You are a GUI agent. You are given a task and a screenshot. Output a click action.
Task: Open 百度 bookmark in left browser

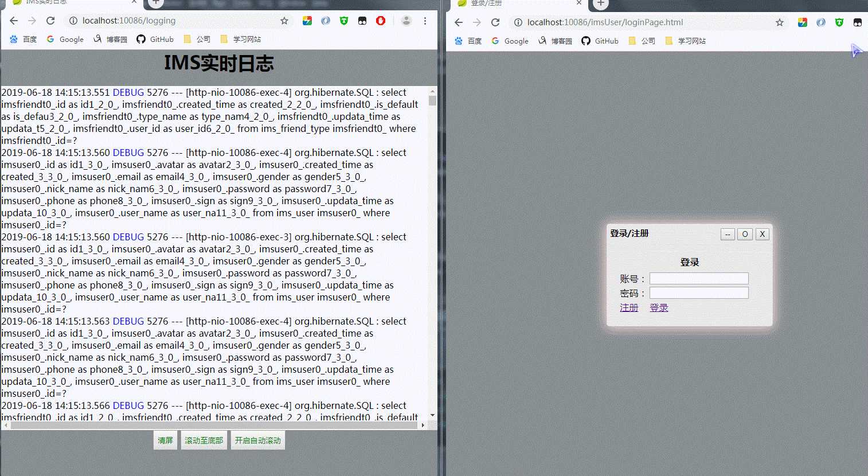[x=23, y=39]
